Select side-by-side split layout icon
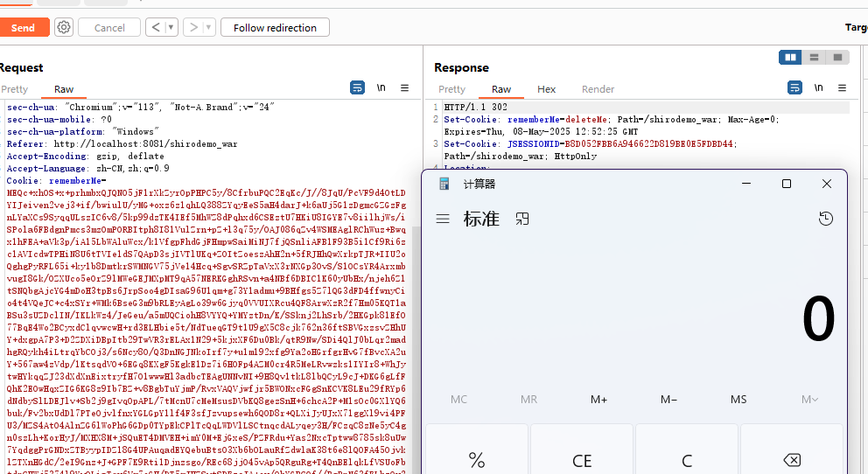868x474 pixels. 790,57
